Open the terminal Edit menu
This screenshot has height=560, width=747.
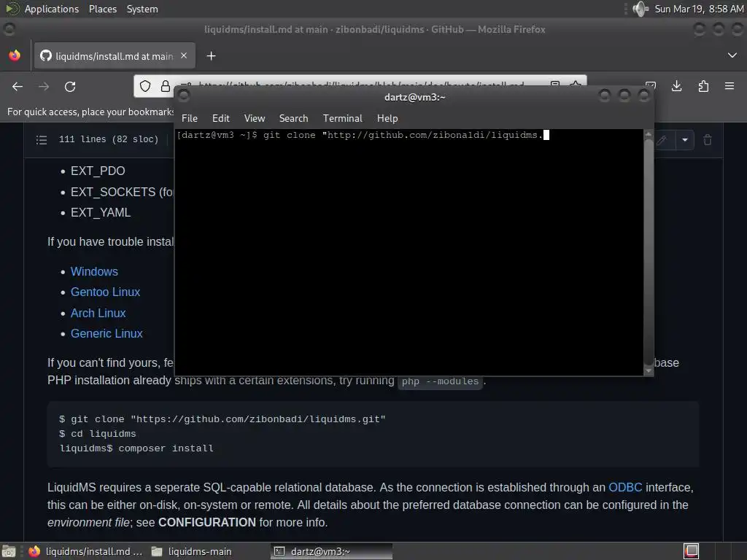[220, 118]
